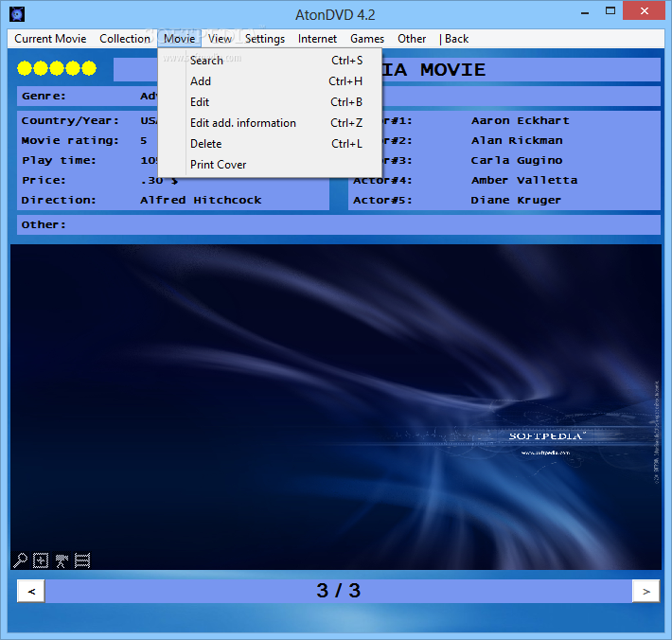Click the Direction: label
Image resolution: width=672 pixels, height=640 pixels.
(x=59, y=200)
